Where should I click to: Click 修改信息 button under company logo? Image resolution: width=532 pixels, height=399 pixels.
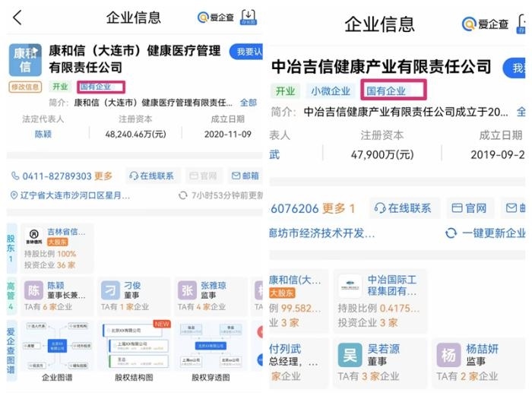coord(25,87)
